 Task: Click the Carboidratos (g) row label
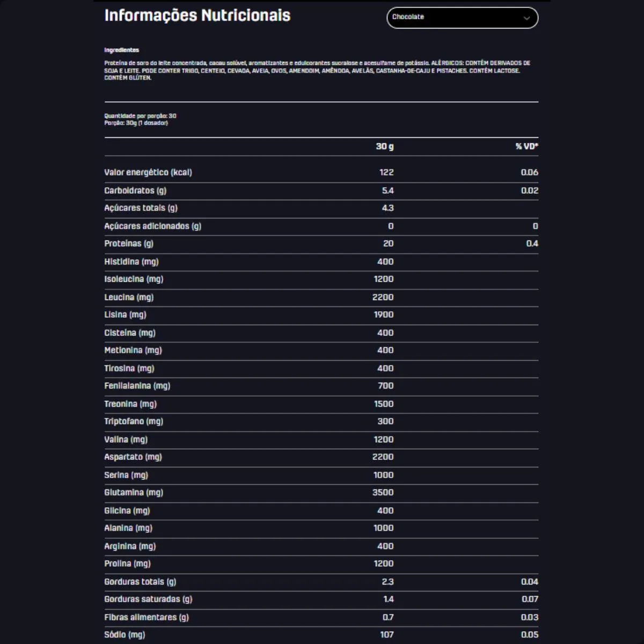[x=135, y=191]
